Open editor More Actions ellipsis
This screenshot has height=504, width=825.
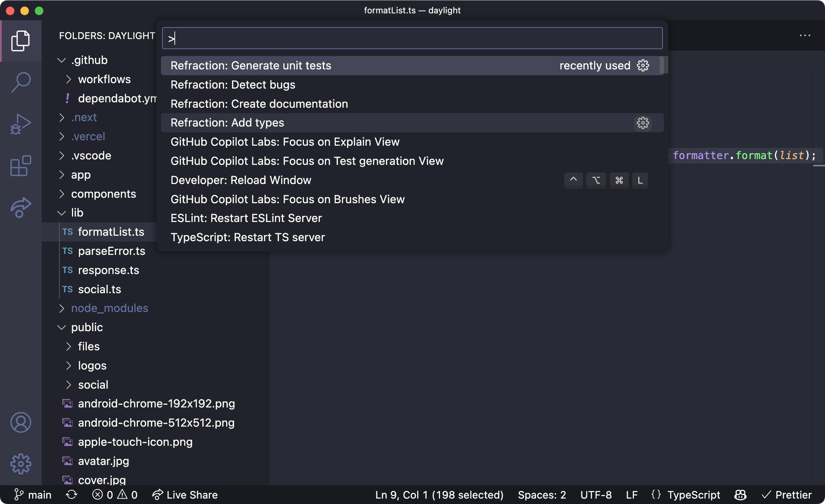point(805,35)
